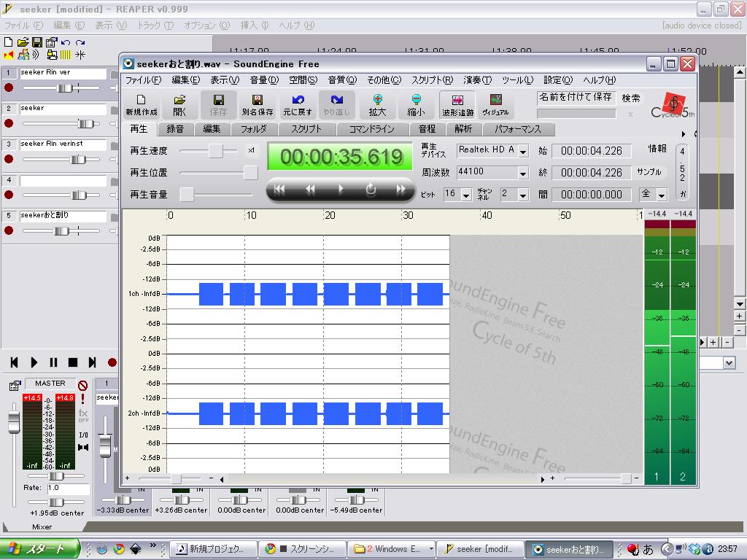Viewport: 747px width, 560px height.
Task: Open the 音量(D) menu in SoundEngine
Action: [x=264, y=80]
